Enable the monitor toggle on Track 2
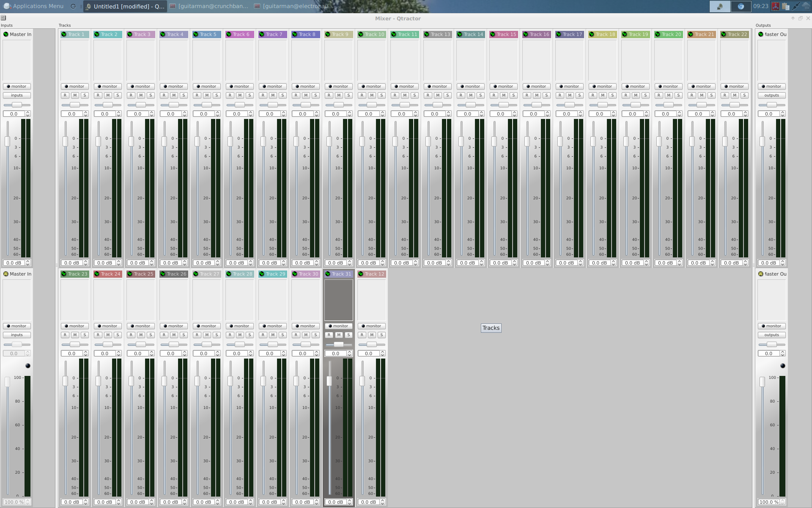Viewport: 812px width, 508px height. coord(108,86)
